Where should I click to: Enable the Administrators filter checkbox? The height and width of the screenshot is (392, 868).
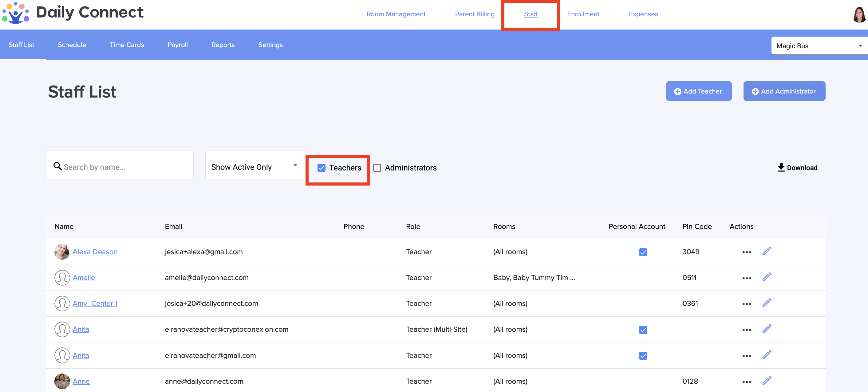377,168
